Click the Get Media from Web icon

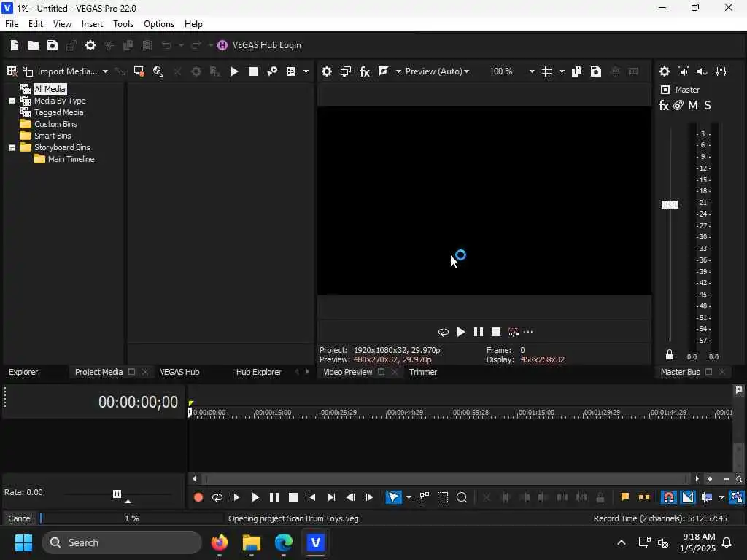click(x=158, y=71)
